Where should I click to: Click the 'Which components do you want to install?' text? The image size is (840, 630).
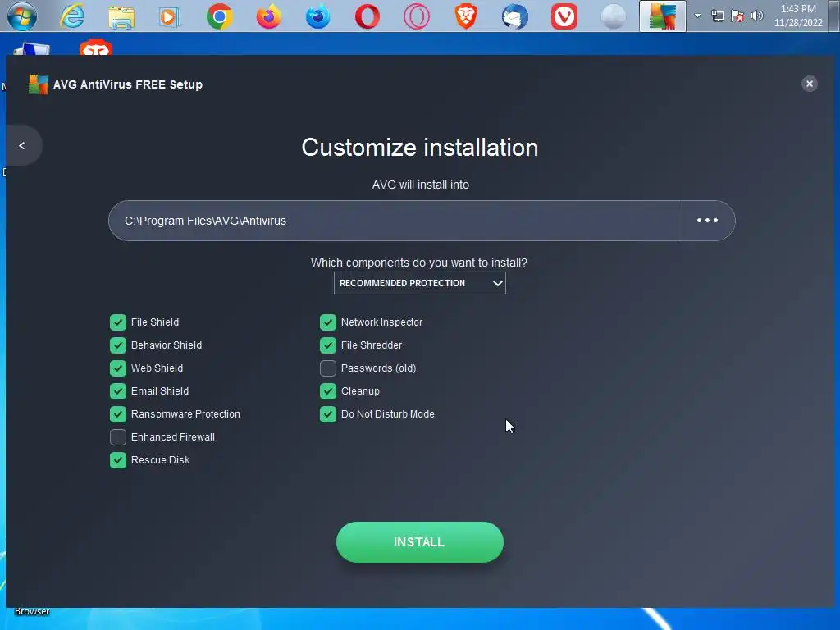419,262
